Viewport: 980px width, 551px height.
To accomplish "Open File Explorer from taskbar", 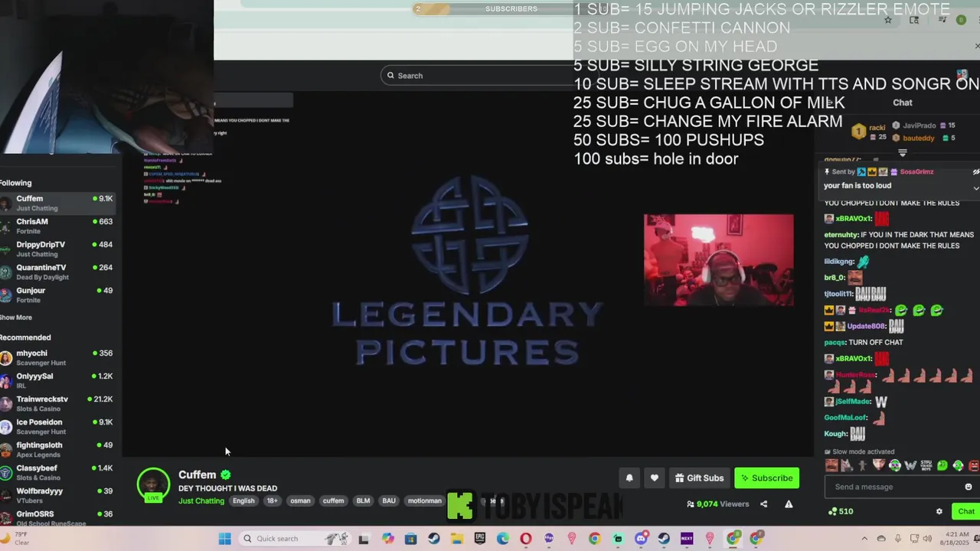I will click(x=457, y=539).
